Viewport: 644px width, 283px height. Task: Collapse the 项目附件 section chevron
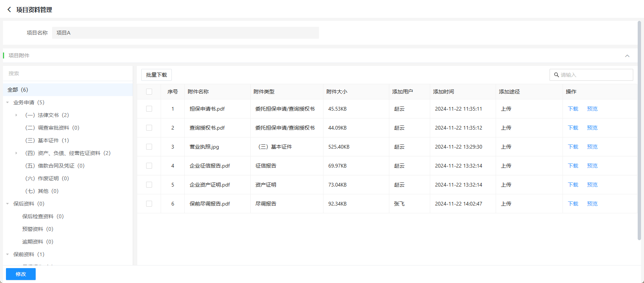(627, 56)
